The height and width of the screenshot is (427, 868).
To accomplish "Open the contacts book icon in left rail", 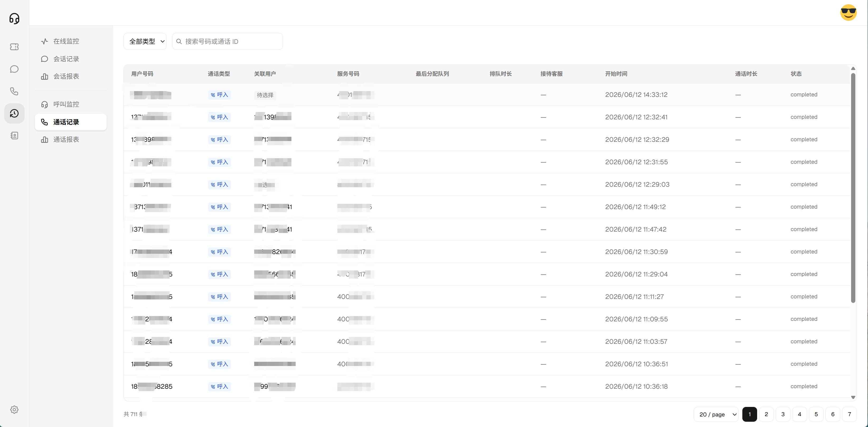I will (14, 135).
